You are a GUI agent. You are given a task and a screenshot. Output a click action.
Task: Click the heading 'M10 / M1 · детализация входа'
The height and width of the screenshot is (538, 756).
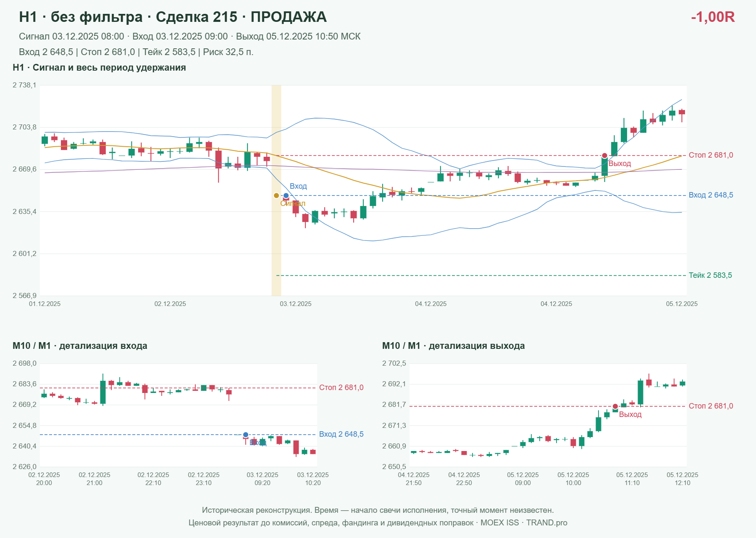80,346
